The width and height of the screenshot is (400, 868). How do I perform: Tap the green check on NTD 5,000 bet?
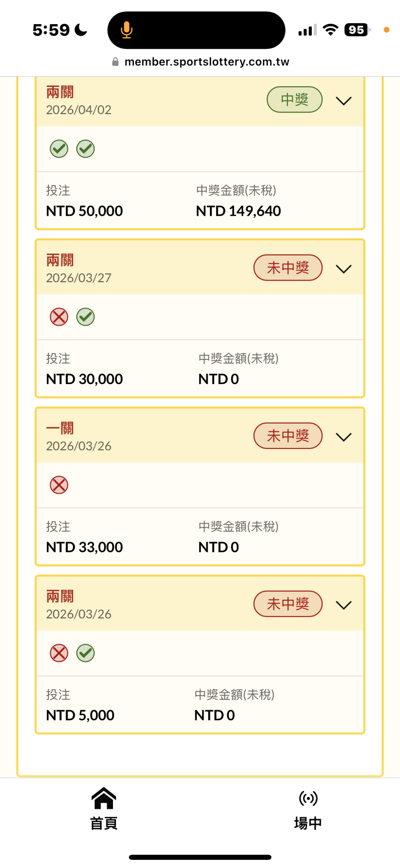[86, 653]
